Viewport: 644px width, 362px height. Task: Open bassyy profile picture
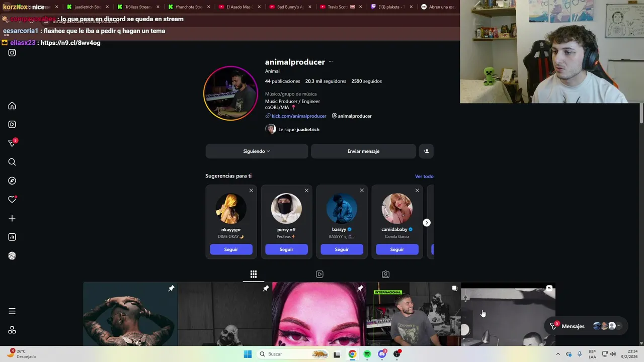click(x=342, y=208)
